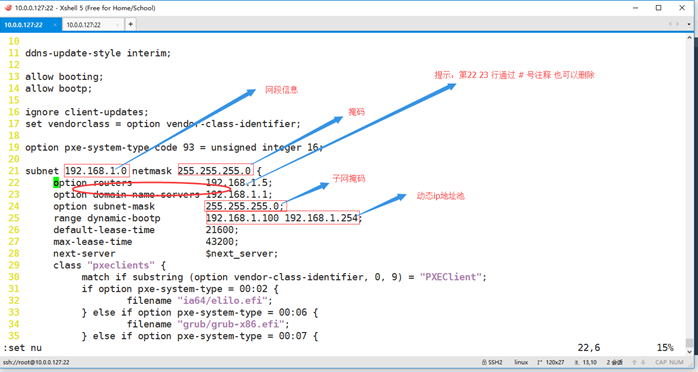Click the tab bar scroll-right arrow
698x372 pixels.
[678, 24]
